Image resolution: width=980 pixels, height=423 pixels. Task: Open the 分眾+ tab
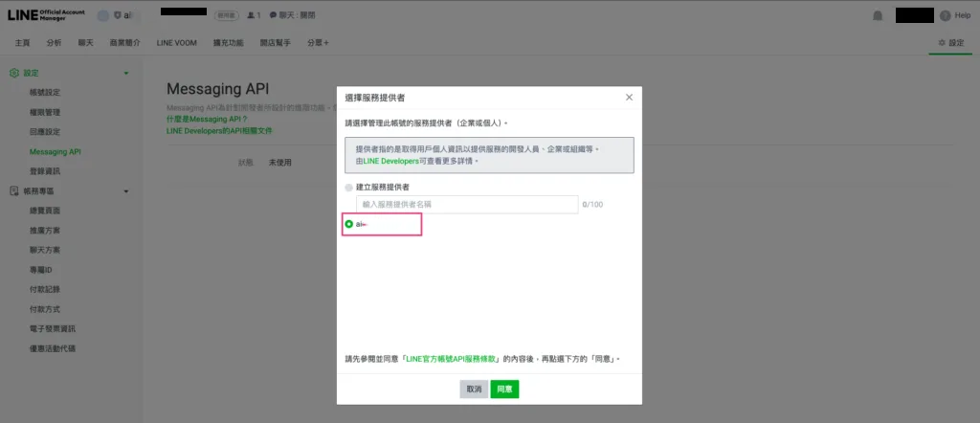(x=318, y=43)
